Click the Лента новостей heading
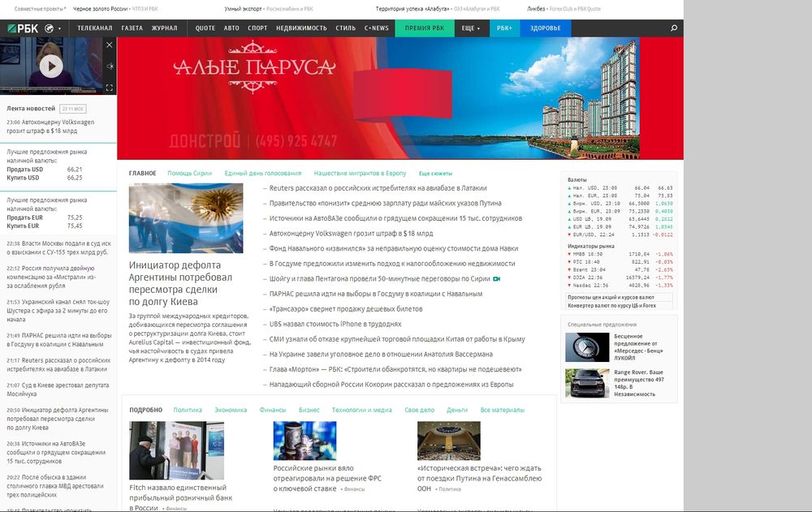Image resolution: width=812 pixels, height=512 pixels. (x=31, y=109)
